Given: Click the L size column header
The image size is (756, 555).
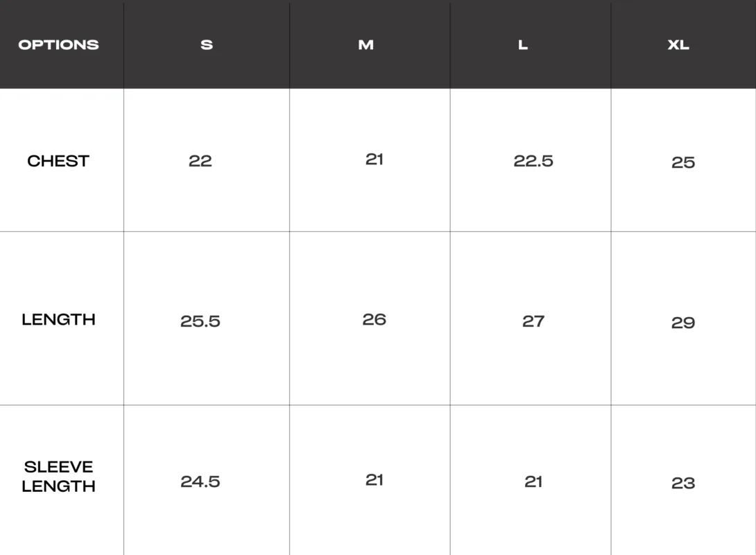Looking at the screenshot, I should point(523,45).
